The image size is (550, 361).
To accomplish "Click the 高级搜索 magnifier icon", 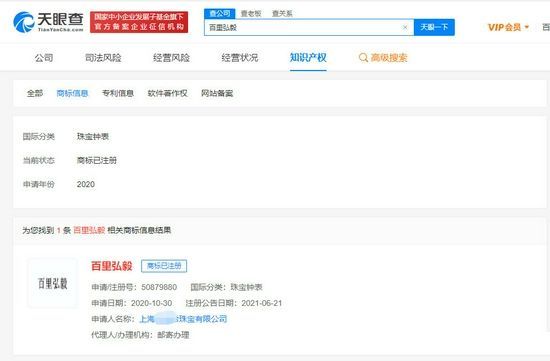I will 363,58.
